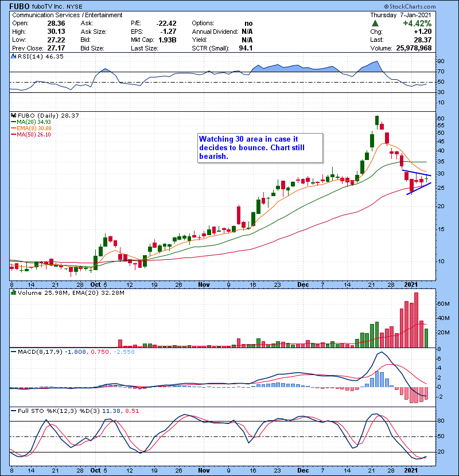This screenshot has width=459, height=476.
Task: Click the Low value 27.22
Action: [x=56, y=40]
